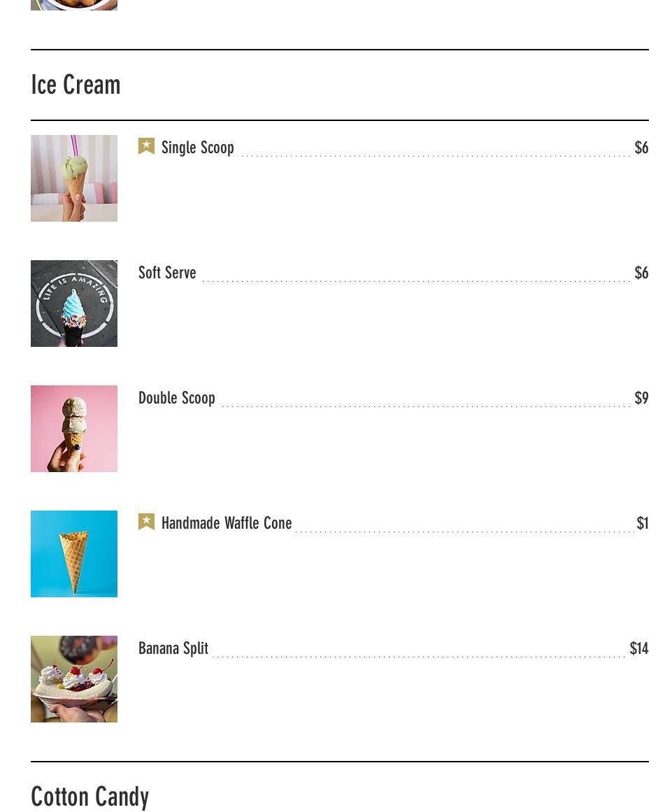Click the $6 price for Single Scoop
The image size is (665, 812).
[641, 148]
